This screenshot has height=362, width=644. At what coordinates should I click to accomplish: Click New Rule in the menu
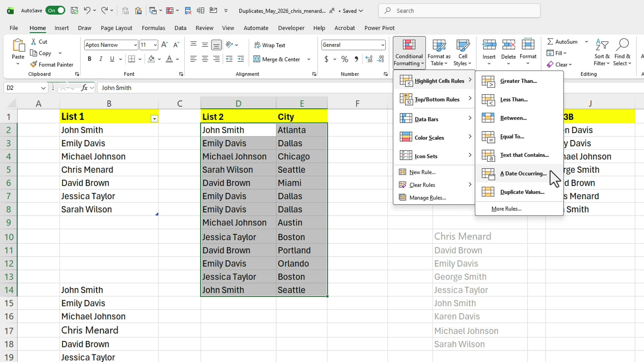pos(434,172)
